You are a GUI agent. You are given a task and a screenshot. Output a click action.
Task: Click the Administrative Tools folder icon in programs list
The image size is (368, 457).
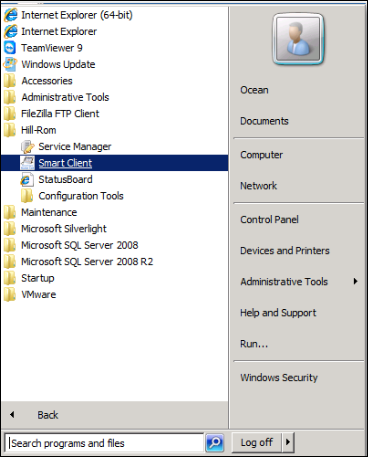[10, 97]
